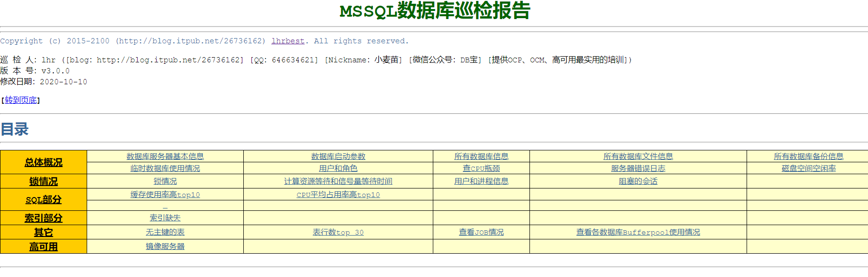Go to 所有数据库备份信息 section
The image size is (868, 277).
pos(808,156)
